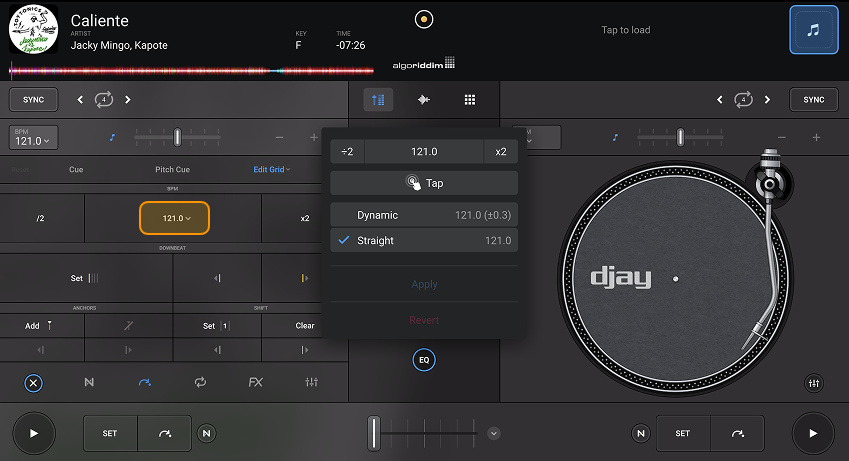
Task: Tap the Tap tempo button
Action: 424,183
